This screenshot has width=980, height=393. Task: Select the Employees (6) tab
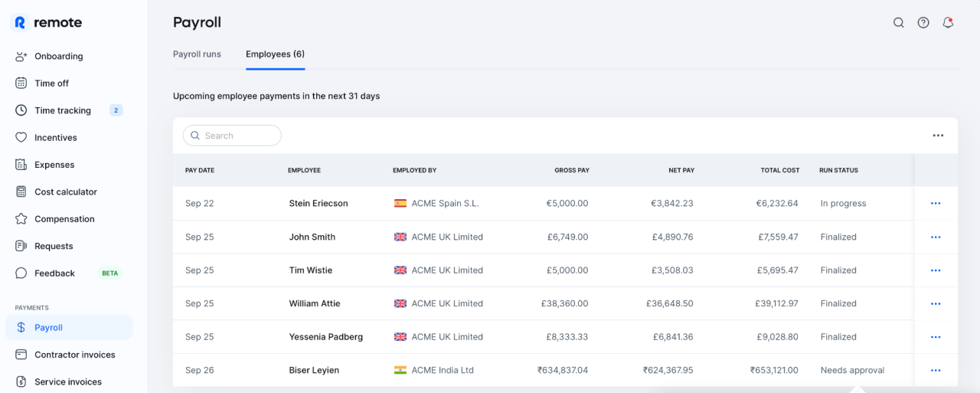pos(275,54)
